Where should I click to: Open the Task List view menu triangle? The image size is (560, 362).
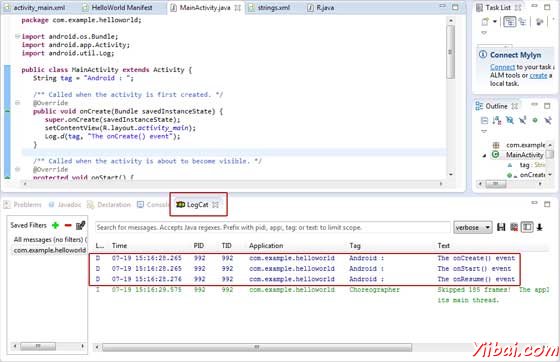click(x=484, y=33)
